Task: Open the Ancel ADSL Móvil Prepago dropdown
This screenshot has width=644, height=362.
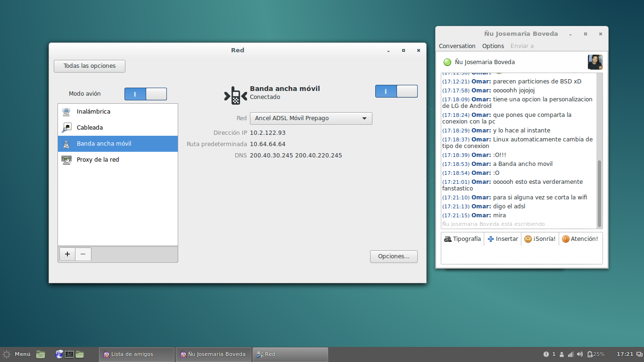Action: 311,118
